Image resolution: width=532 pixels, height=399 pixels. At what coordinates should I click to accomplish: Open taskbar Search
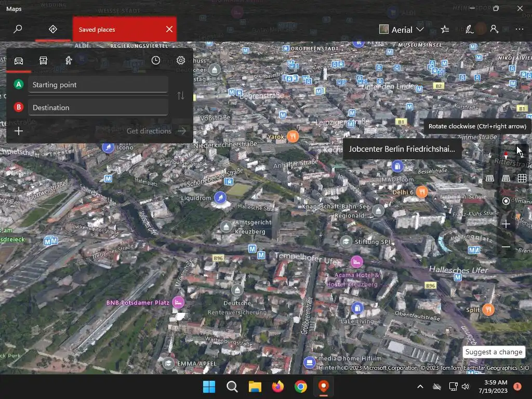coord(232,387)
